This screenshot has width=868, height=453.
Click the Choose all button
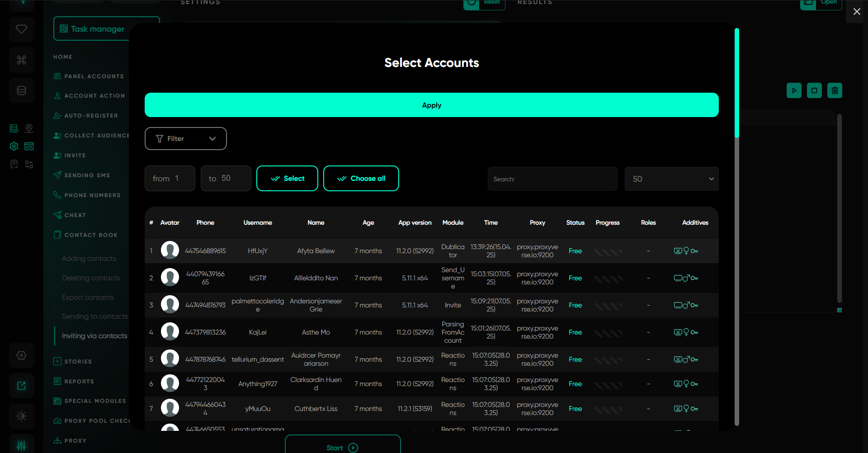point(361,179)
